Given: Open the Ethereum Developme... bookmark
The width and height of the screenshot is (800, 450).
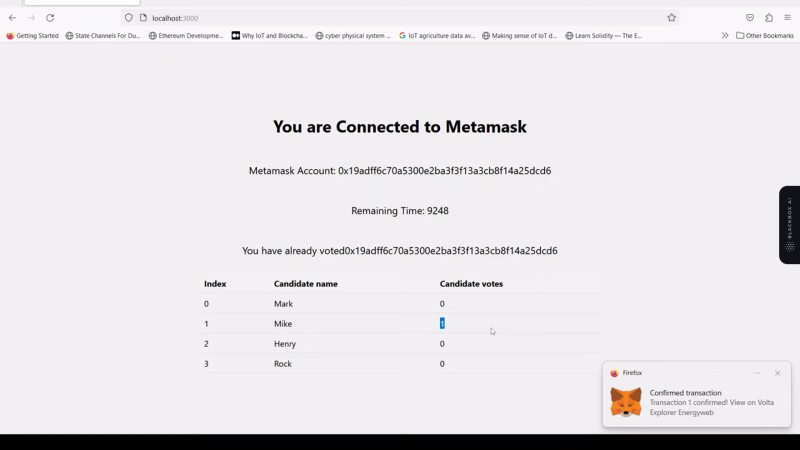Looking at the screenshot, I should coord(186,36).
